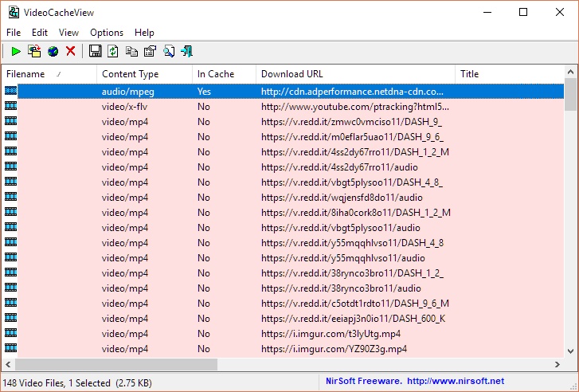Open the Options menu
This screenshot has width=579, height=392.
tap(107, 33)
